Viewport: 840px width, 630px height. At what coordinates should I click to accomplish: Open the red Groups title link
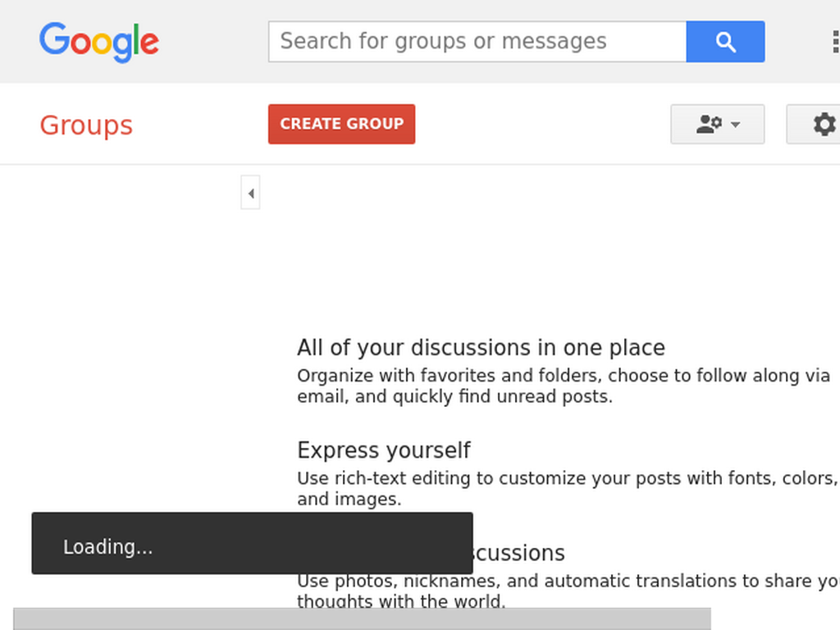(x=86, y=126)
